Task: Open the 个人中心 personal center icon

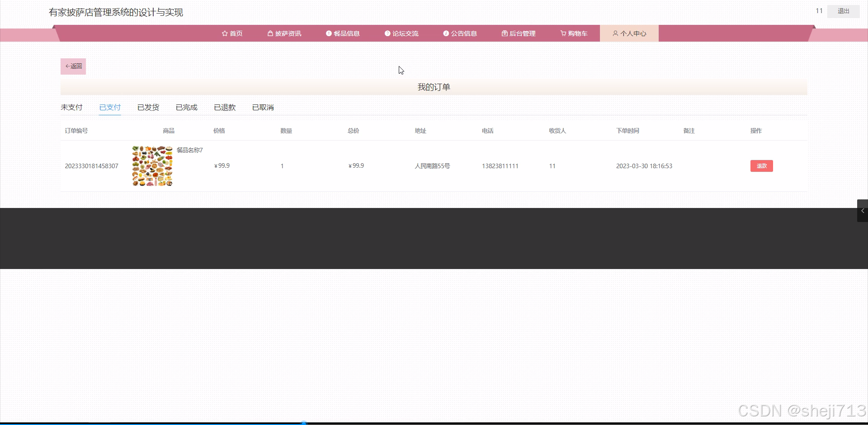Action: point(615,33)
